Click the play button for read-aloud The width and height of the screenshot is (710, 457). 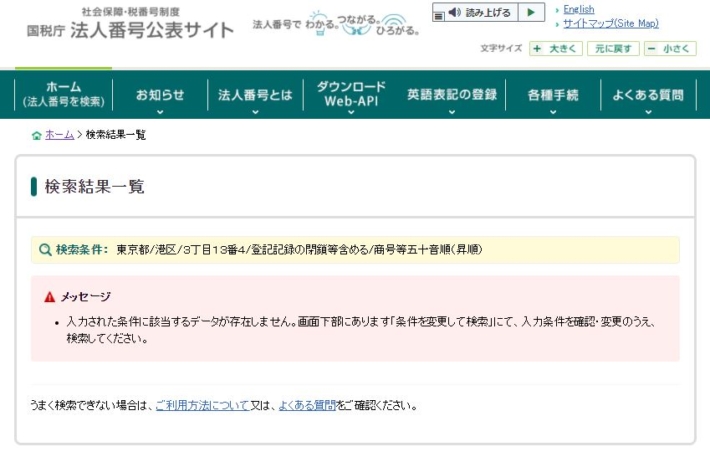tap(531, 12)
